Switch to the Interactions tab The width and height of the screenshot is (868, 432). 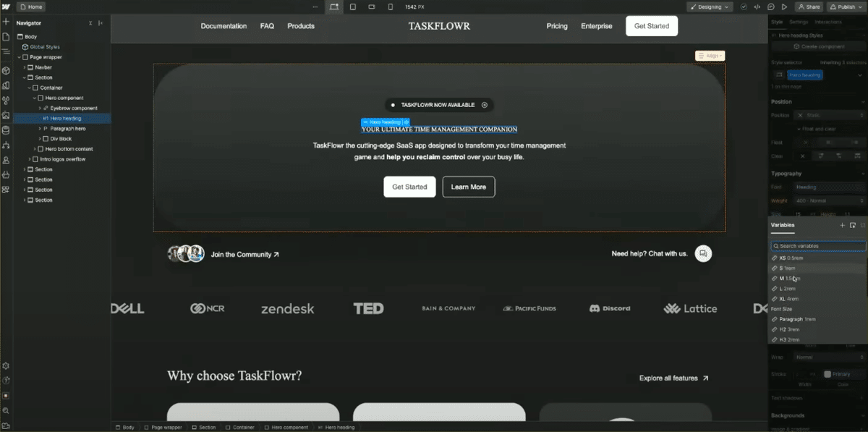(x=828, y=22)
